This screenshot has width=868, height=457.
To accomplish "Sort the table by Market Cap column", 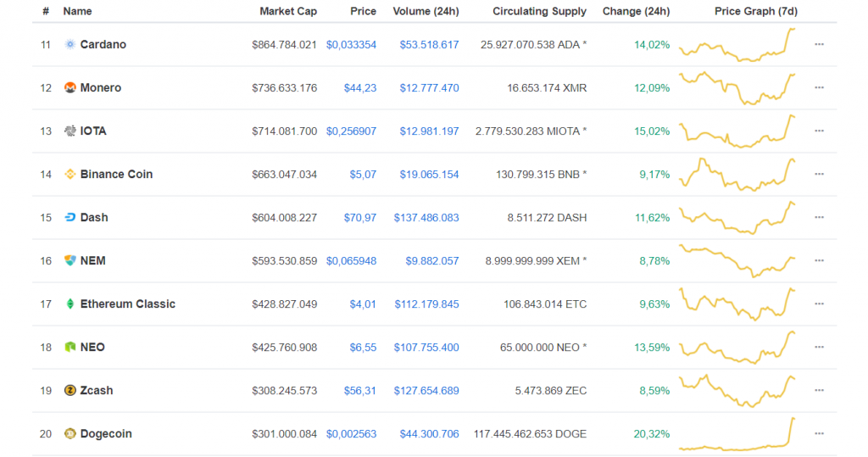I will pyautogui.click(x=288, y=11).
